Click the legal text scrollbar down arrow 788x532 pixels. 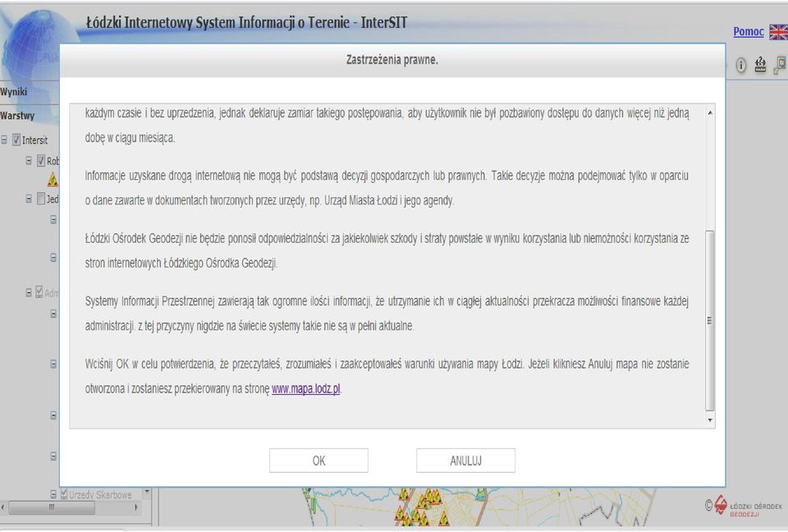(x=709, y=420)
